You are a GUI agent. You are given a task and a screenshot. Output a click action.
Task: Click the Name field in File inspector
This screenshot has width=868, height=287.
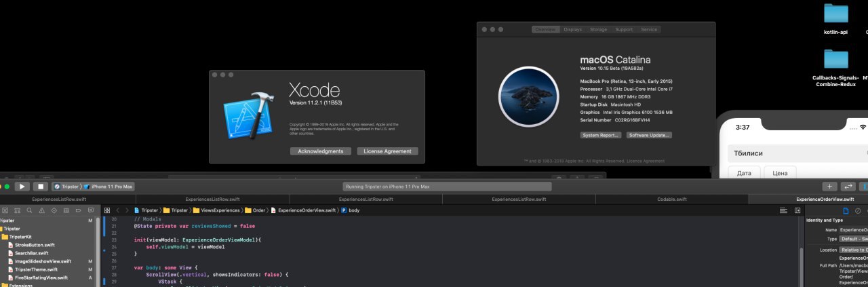coord(854,230)
